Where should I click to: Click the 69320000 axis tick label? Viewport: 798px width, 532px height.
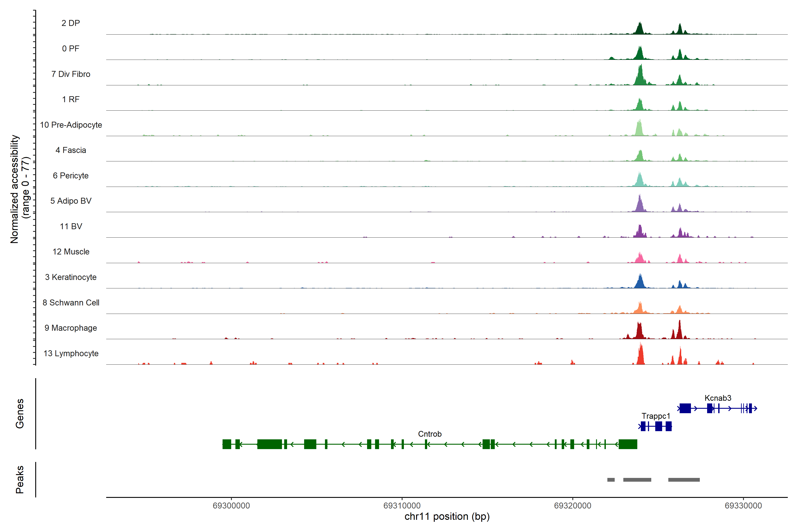572,506
